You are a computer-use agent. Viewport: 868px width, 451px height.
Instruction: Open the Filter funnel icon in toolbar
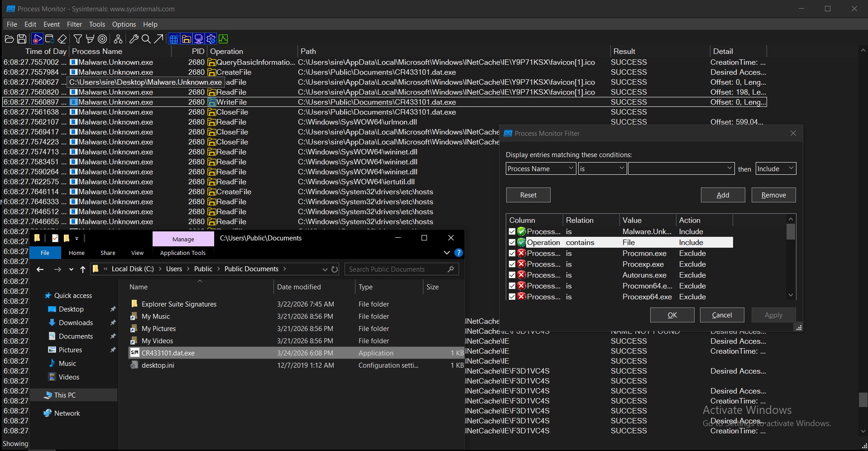pos(78,39)
